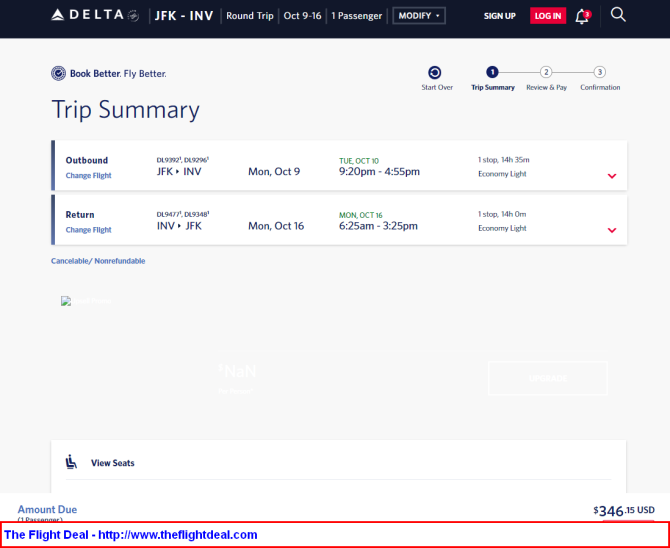This screenshot has width=670, height=548.
Task: Click the 1 Passenger header text
Action: pyautogui.click(x=356, y=16)
